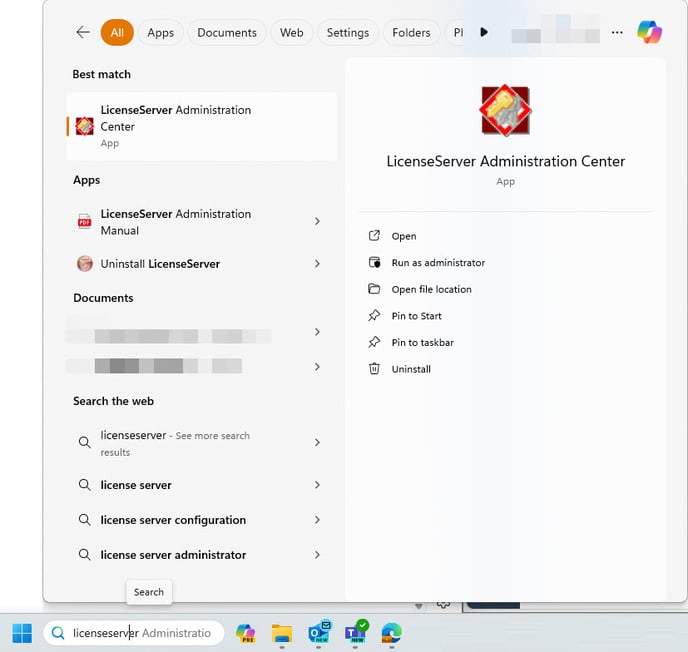Screen dimensions: 688x652
Task: Open Microsoft Edge from the taskbar
Action: tap(391, 633)
